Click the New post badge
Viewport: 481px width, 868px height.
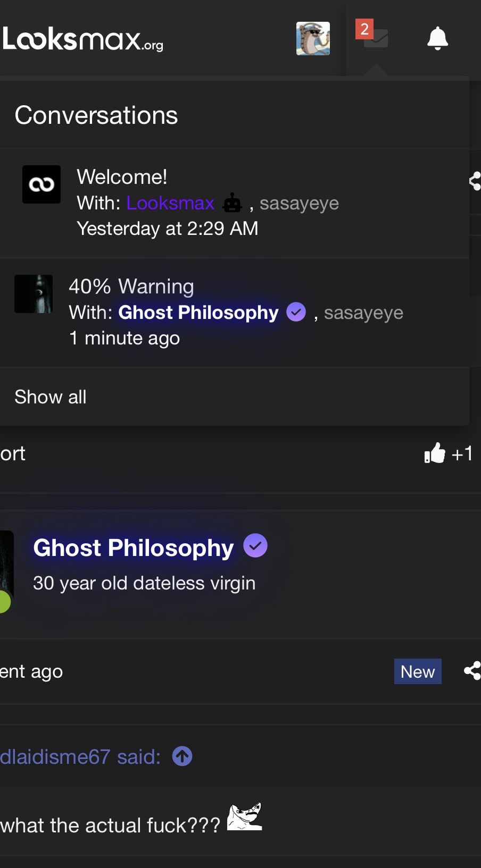click(418, 671)
